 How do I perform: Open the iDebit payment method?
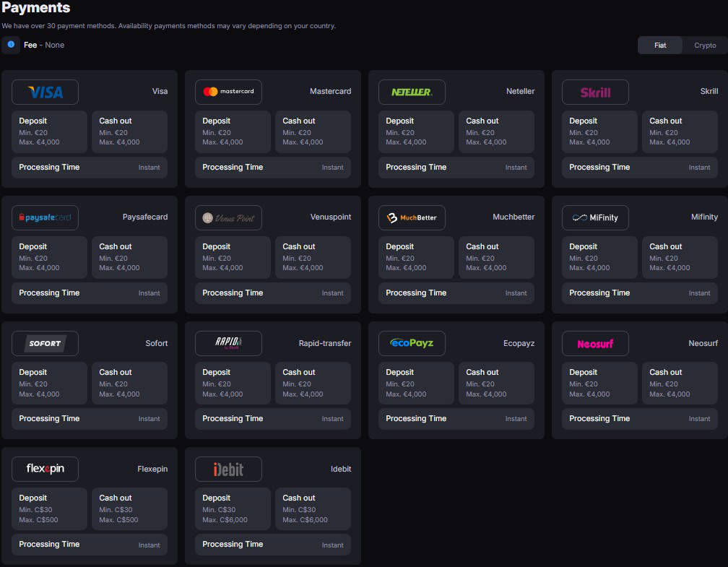click(x=228, y=469)
